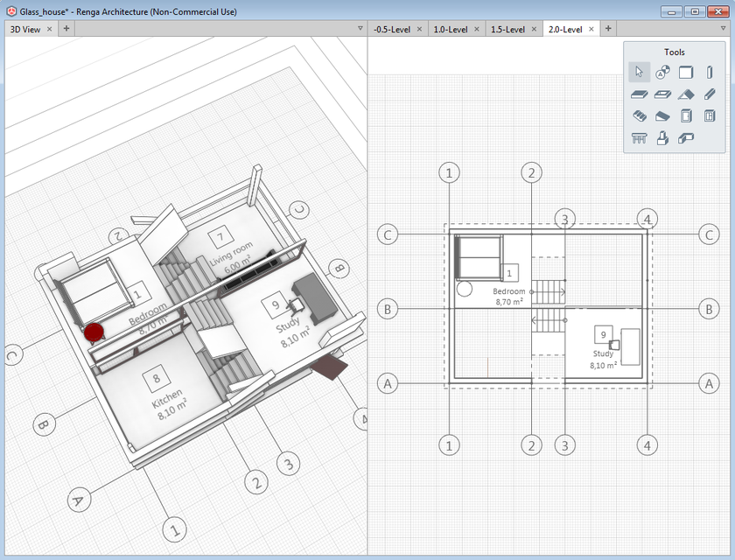The width and height of the screenshot is (735, 560).
Task: Select the Window tool
Action: click(x=710, y=115)
